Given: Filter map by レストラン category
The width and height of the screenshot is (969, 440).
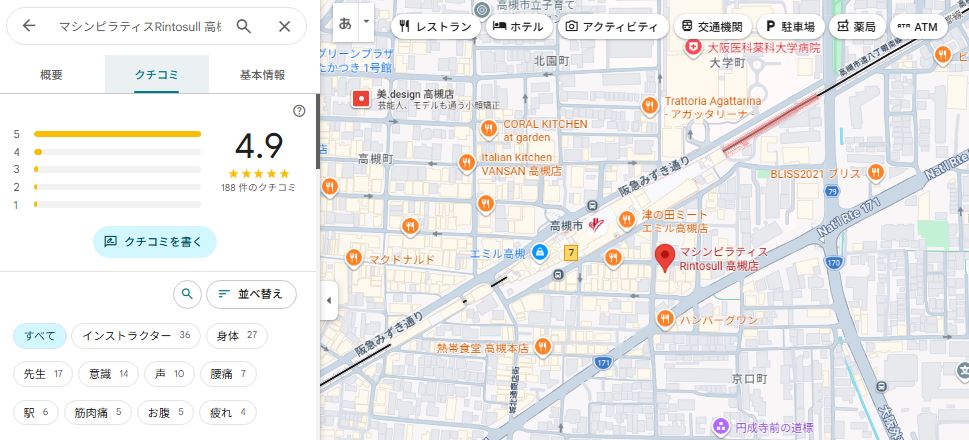Looking at the screenshot, I should (x=434, y=27).
